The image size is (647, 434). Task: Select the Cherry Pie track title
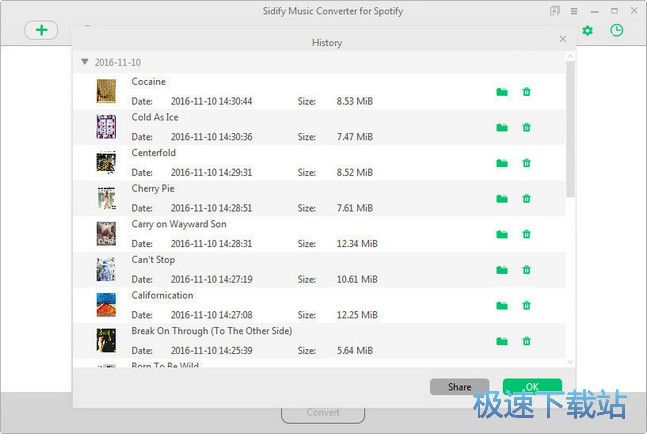[153, 189]
